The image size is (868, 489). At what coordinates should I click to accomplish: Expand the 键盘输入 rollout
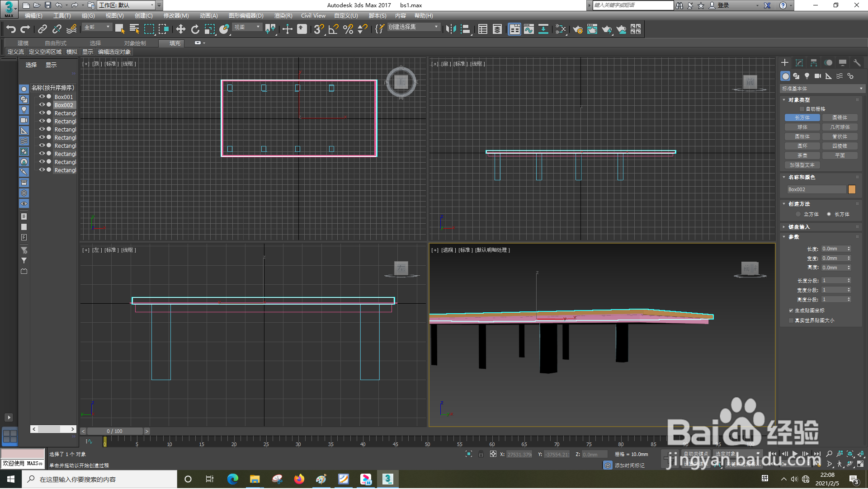799,227
